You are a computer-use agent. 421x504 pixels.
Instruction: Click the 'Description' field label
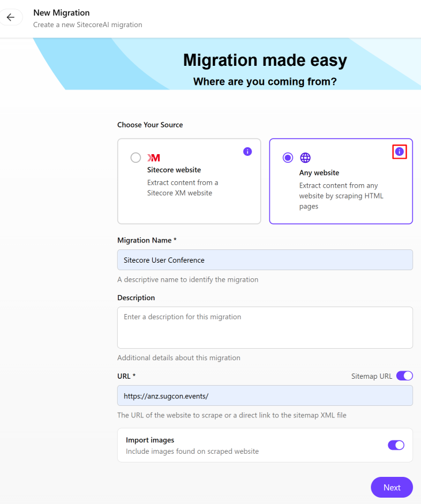pos(136,298)
